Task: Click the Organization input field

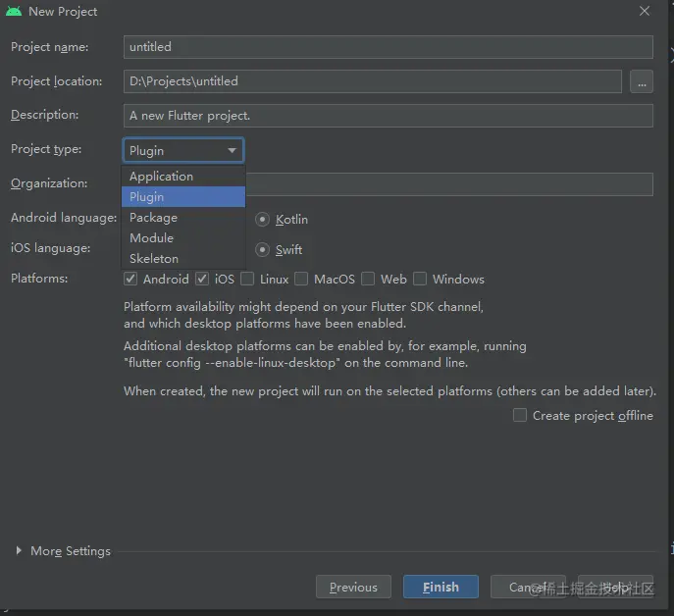Action: pyautogui.click(x=449, y=184)
